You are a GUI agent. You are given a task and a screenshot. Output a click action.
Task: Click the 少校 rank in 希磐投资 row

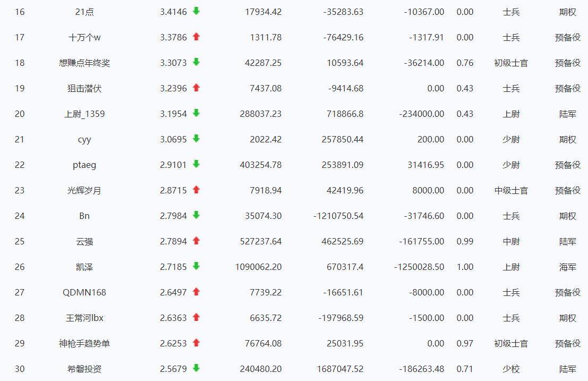pos(511,369)
